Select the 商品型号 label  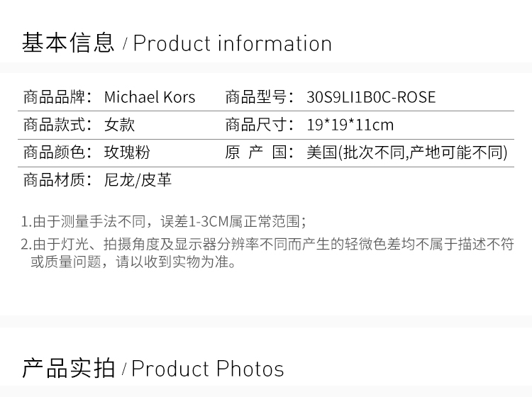pos(260,97)
